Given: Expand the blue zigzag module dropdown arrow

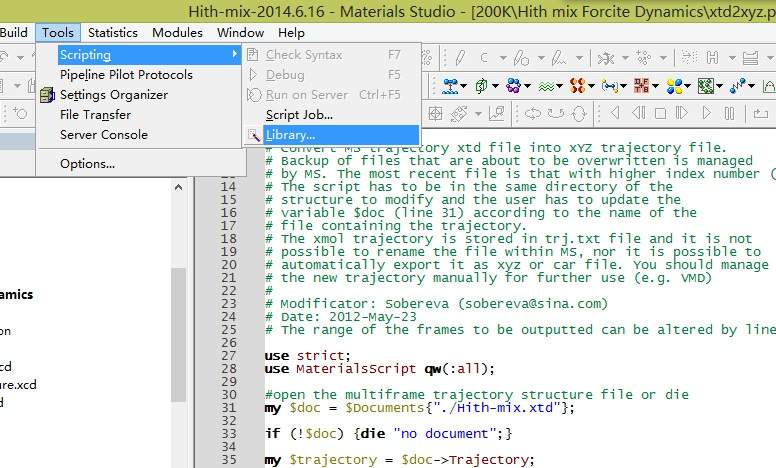Looking at the screenshot, I should (752, 87).
